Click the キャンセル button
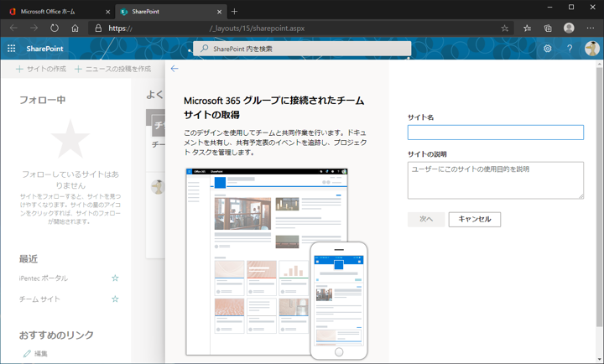 pos(475,219)
